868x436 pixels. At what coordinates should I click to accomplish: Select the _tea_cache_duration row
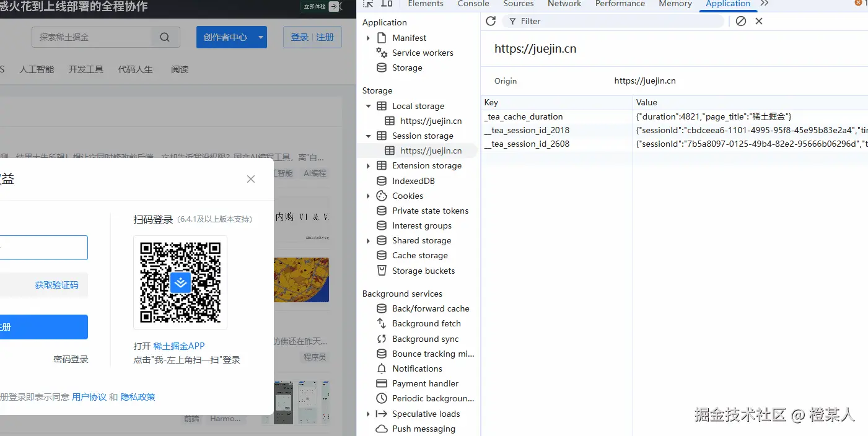coord(674,116)
